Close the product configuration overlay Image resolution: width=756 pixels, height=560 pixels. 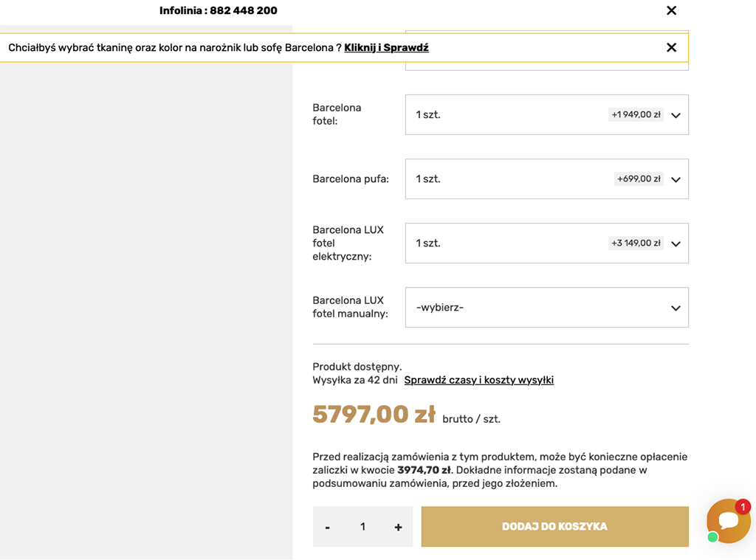coord(671,10)
